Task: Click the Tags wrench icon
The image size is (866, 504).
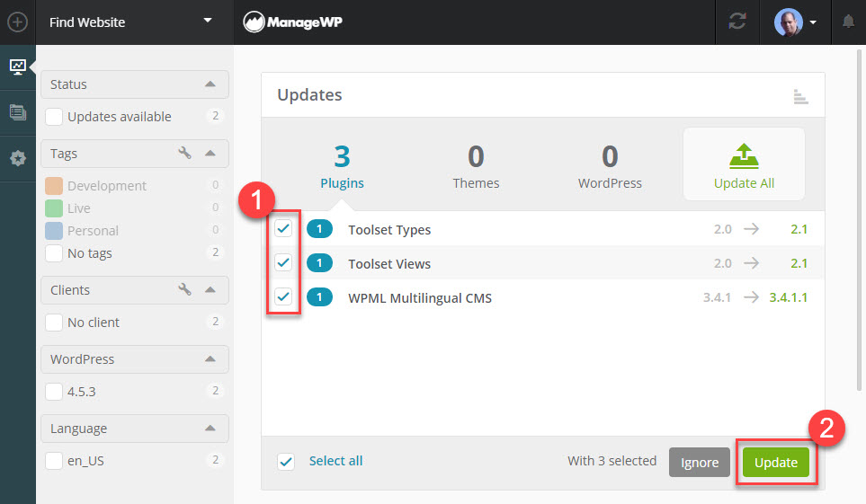Action: click(185, 154)
